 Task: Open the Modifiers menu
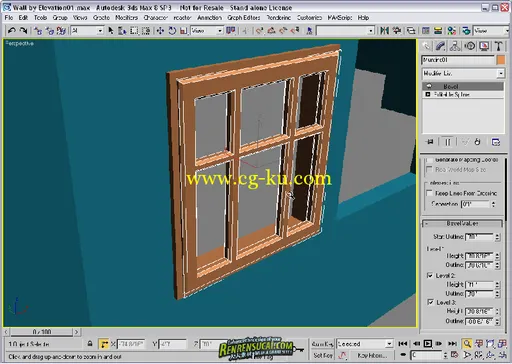pyautogui.click(x=126, y=17)
